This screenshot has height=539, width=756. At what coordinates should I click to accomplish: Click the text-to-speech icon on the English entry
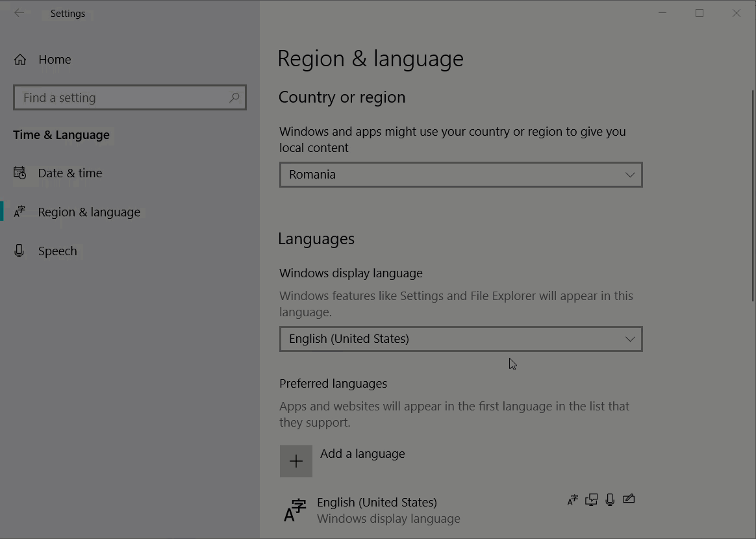591,499
